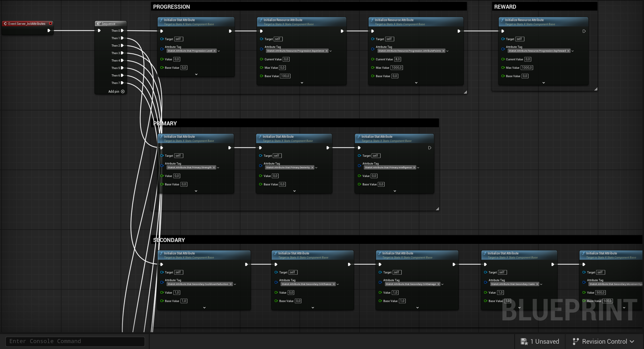Click the save icon next to 1 Unsaved
This screenshot has height=349, width=644.
point(525,341)
